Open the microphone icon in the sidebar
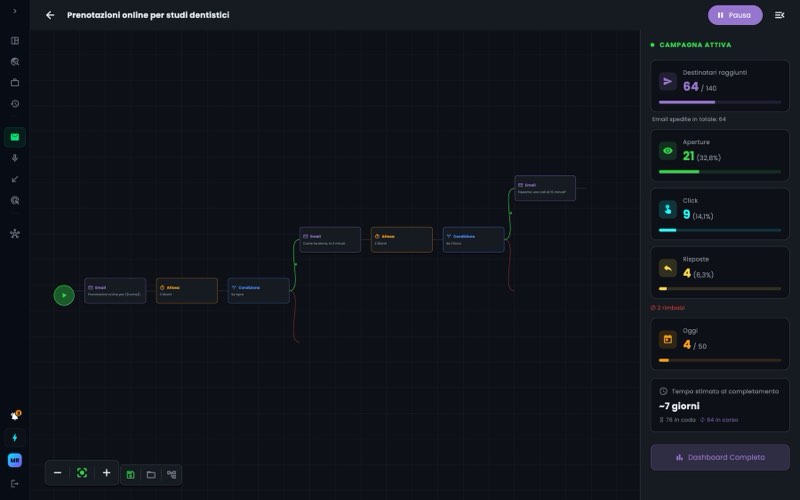Screen dimensions: 800x500 15,158
